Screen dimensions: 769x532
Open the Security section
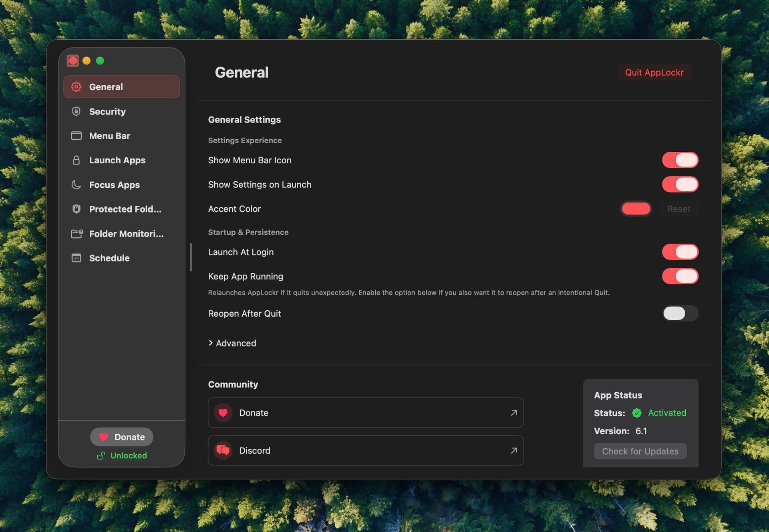[121, 111]
